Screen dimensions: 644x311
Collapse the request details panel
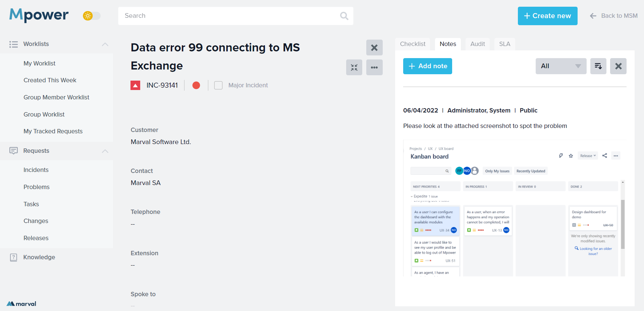pyautogui.click(x=354, y=67)
